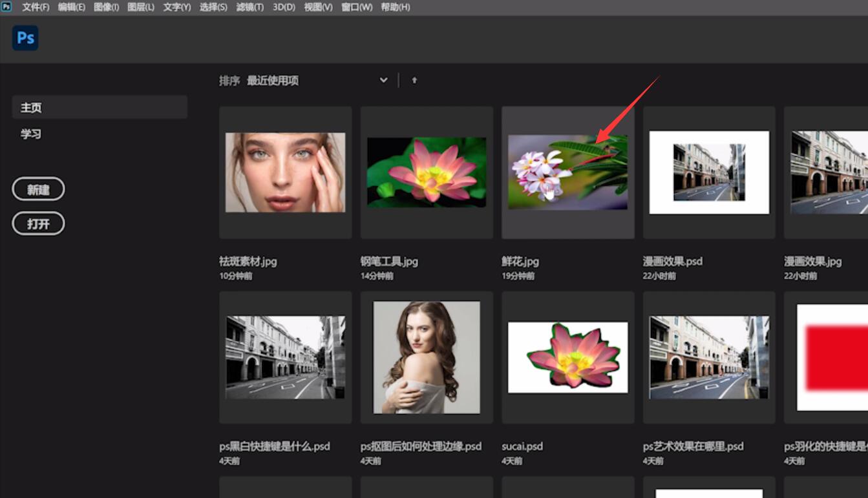Open the 漫画效果.psd street thumbnail
Viewport: 868px width, 498px height.
[x=709, y=172]
